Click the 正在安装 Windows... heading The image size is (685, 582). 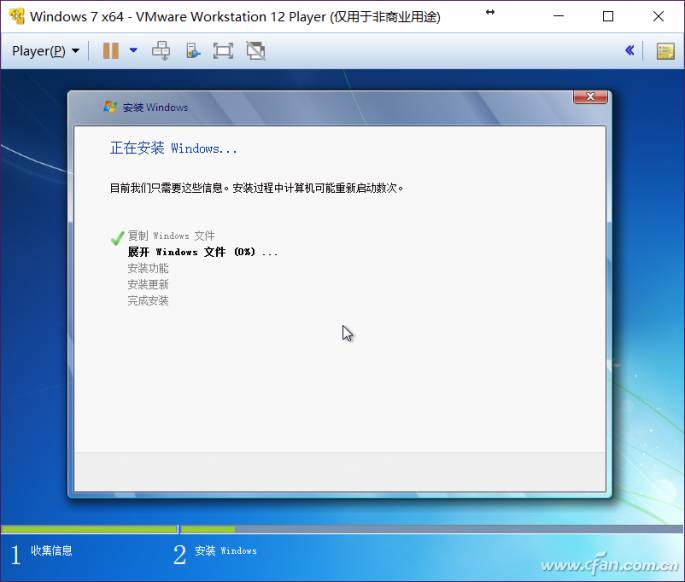173,148
